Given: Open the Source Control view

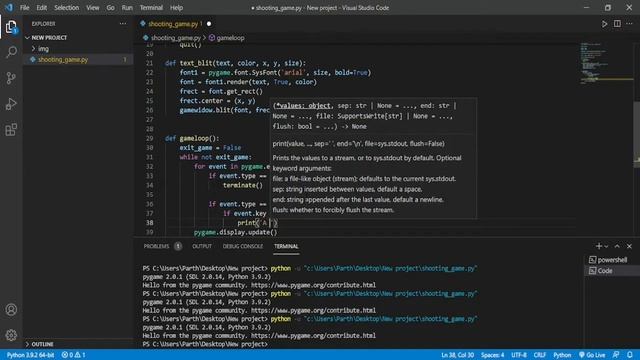Looking at the screenshot, I should tap(11, 78).
